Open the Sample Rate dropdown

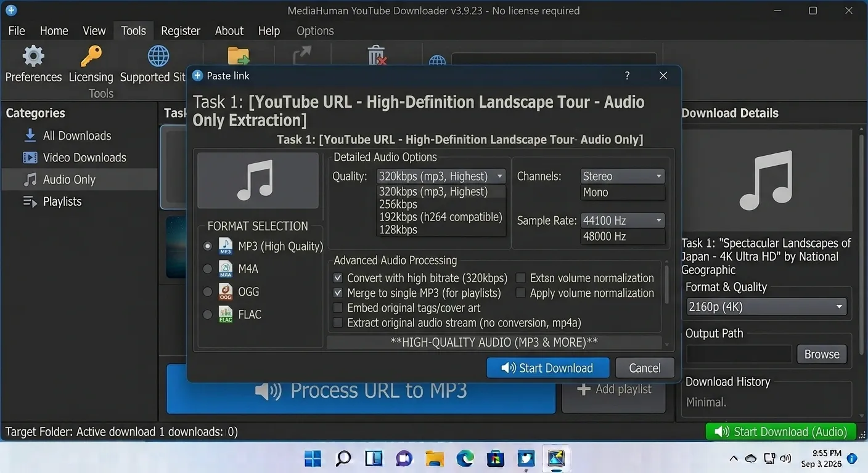pos(623,220)
